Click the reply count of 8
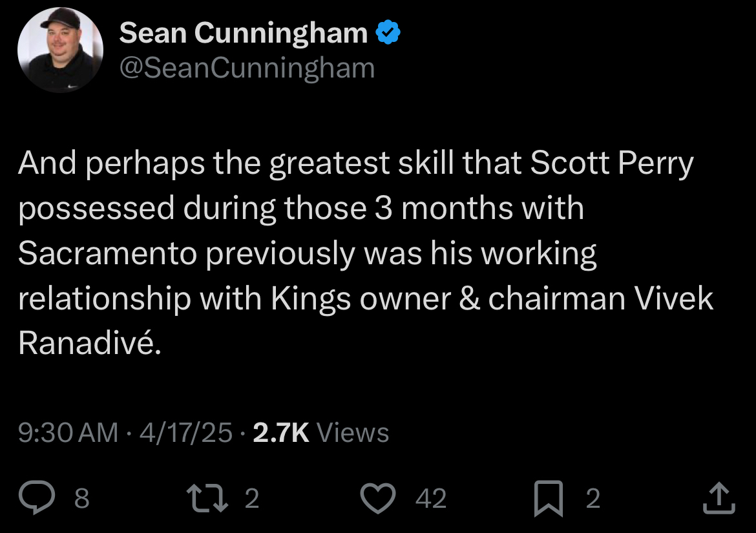This screenshot has width=756, height=533. tap(81, 498)
